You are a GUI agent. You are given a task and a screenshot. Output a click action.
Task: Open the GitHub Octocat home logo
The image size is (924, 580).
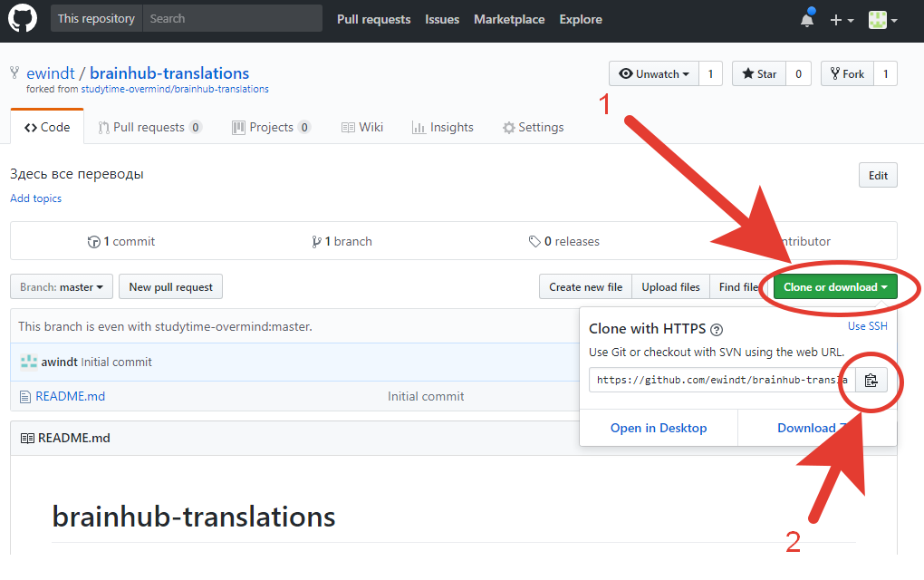click(x=23, y=18)
